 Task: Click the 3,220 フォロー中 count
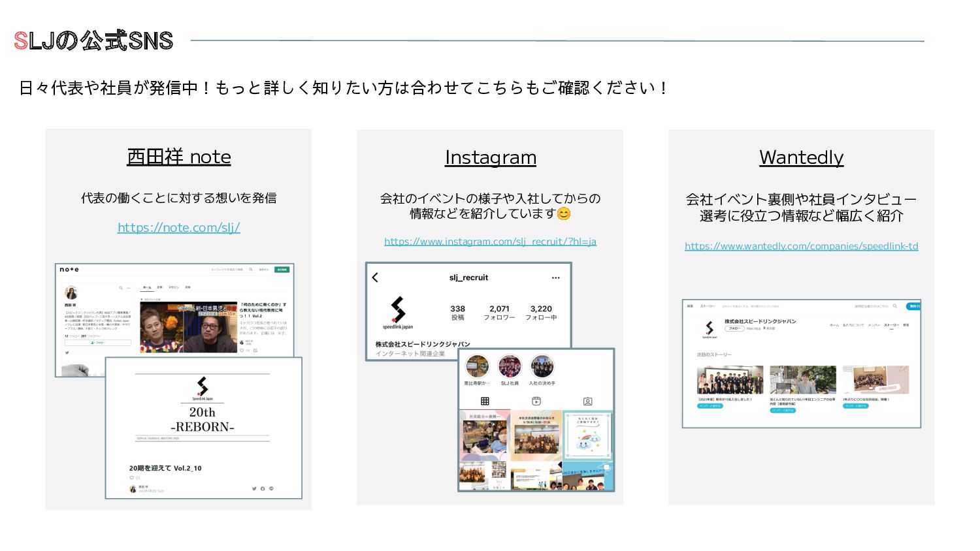click(542, 313)
